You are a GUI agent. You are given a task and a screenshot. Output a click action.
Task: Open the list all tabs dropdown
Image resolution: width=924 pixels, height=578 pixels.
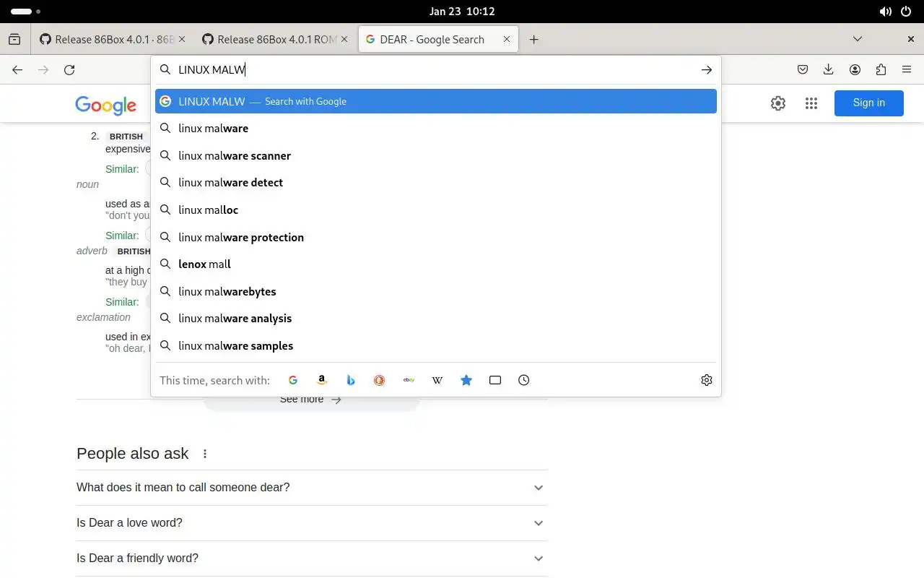tap(858, 39)
